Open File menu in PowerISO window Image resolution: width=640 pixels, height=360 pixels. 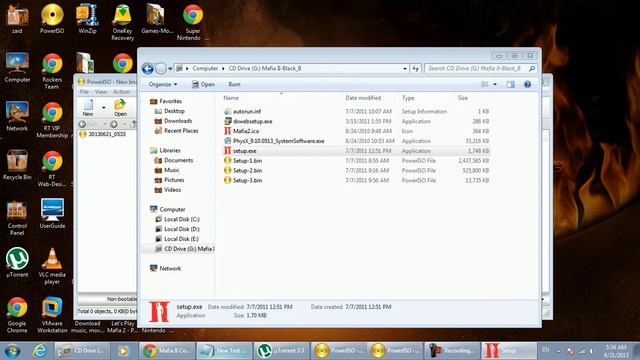(x=84, y=92)
